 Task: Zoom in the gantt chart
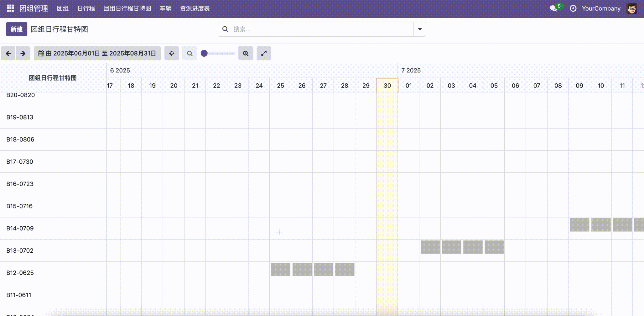(246, 53)
